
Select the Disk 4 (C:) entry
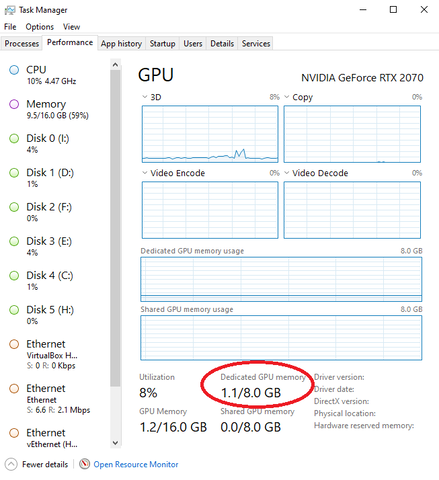[x=55, y=281]
